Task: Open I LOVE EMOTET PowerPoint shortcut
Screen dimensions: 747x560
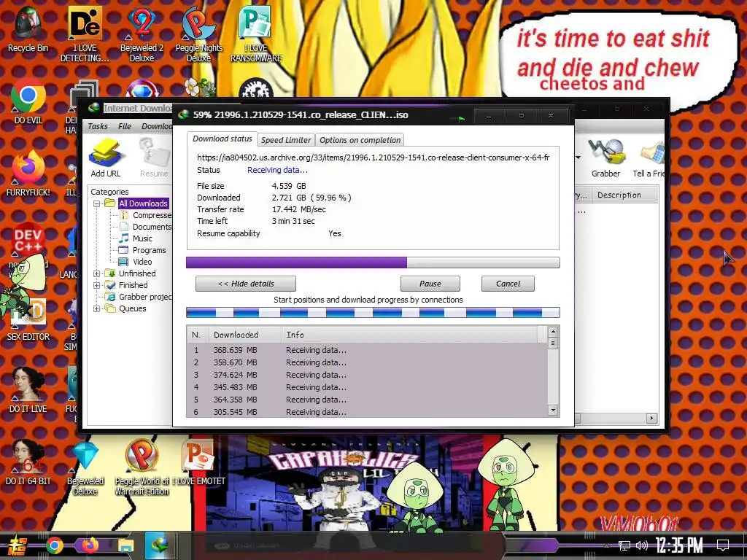Action: coord(198,462)
